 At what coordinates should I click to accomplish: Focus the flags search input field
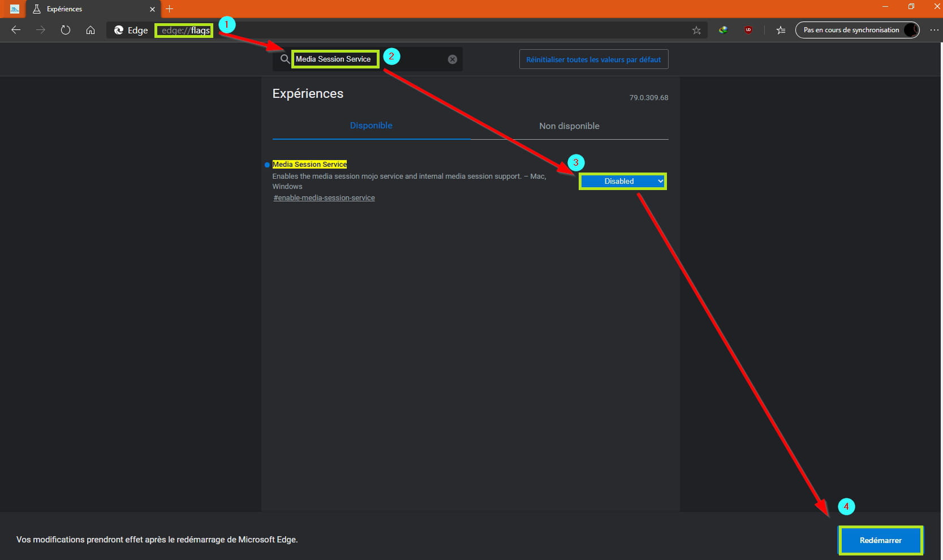click(369, 59)
